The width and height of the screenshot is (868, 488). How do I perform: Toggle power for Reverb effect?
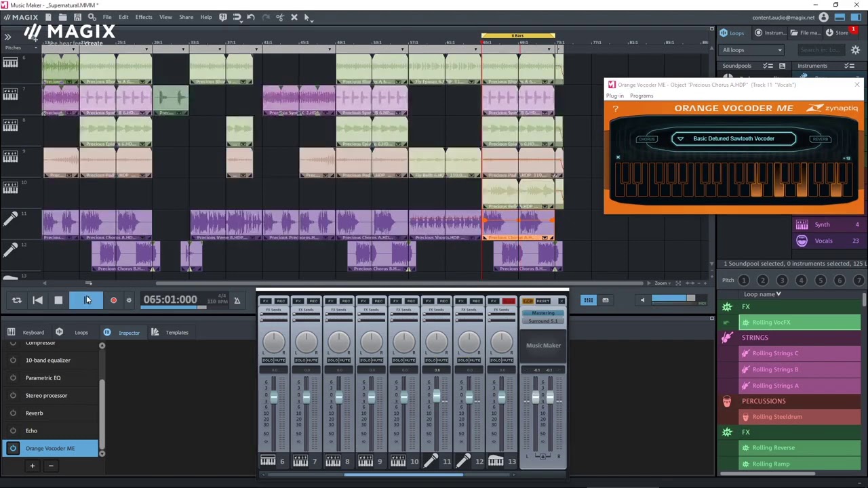[13, 413]
